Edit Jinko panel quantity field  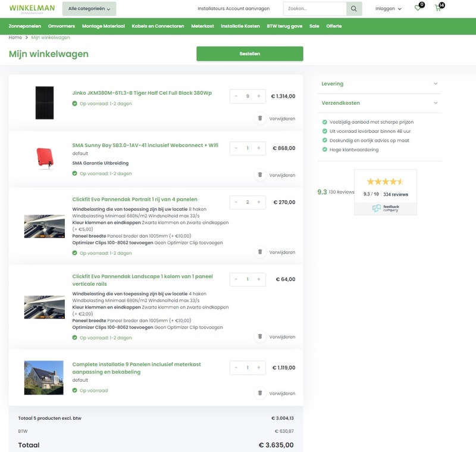[248, 96]
